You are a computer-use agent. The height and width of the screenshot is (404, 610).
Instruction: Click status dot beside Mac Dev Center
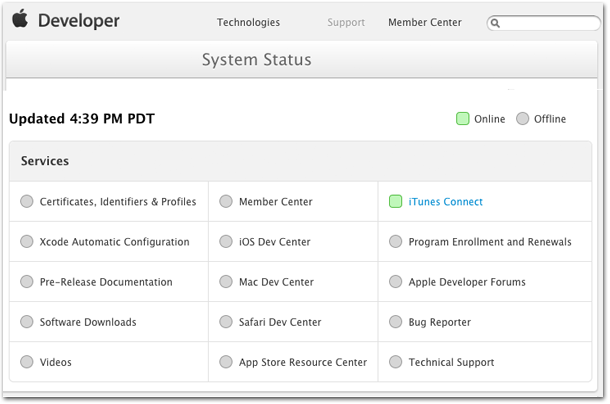pos(226,281)
